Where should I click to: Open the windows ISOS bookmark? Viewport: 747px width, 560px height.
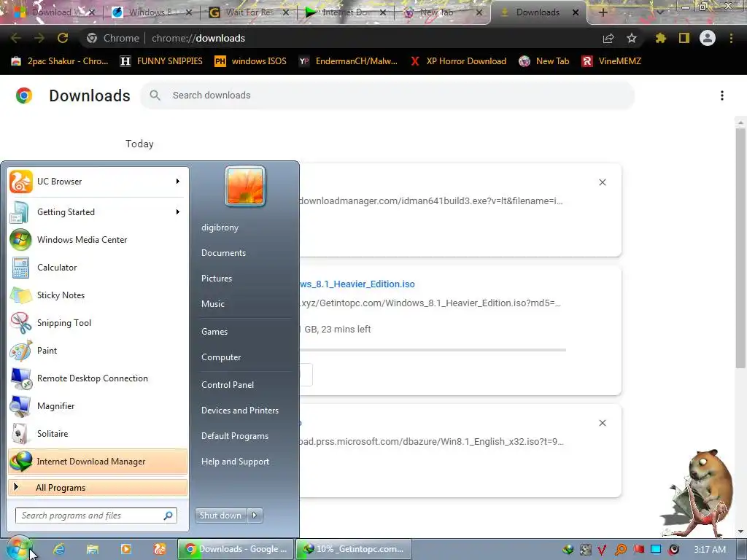(251, 61)
